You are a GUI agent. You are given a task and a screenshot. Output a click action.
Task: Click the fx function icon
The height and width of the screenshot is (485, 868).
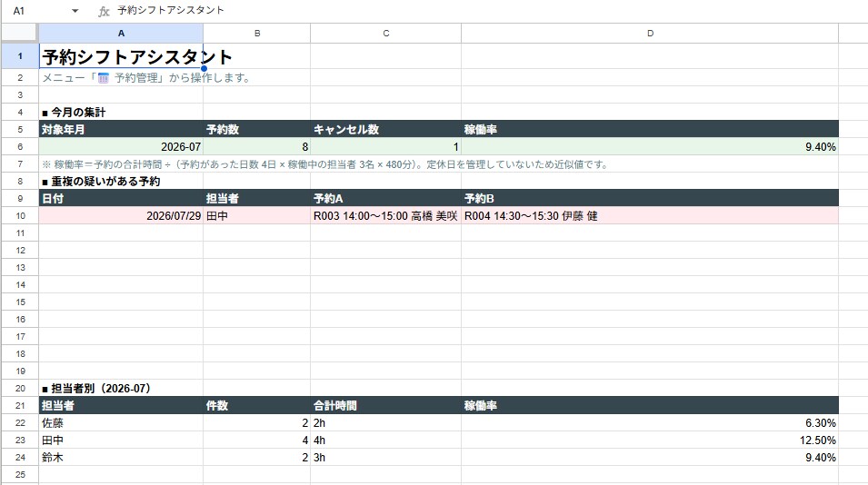[x=104, y=11]
